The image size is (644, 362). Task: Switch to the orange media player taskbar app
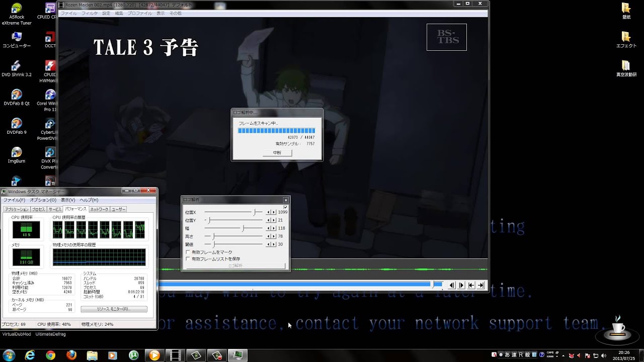coord(154,355)
